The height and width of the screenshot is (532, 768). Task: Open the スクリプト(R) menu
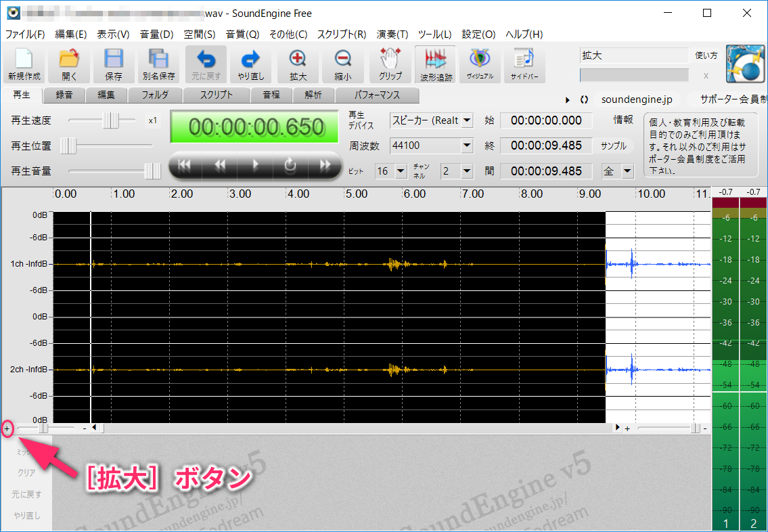(x=342, y=35)
